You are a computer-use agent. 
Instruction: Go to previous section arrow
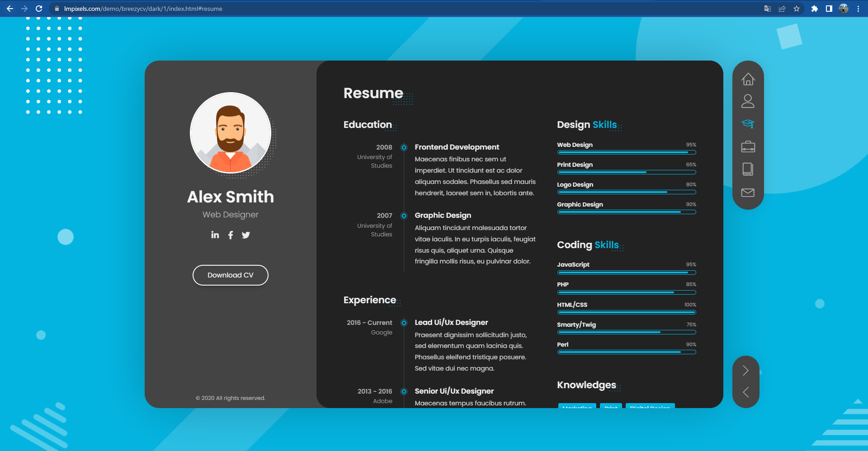[745, 392]
